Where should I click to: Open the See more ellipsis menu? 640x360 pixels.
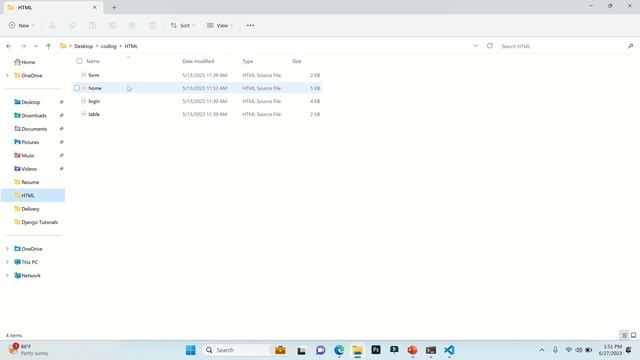click(250, 26)
